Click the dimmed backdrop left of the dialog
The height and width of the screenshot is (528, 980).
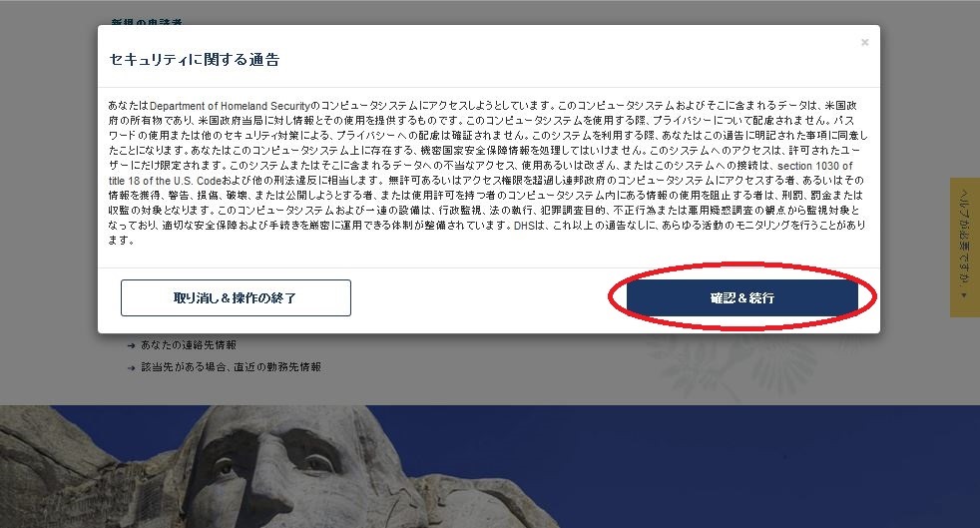pyautogui.click(x=49, y=188)
